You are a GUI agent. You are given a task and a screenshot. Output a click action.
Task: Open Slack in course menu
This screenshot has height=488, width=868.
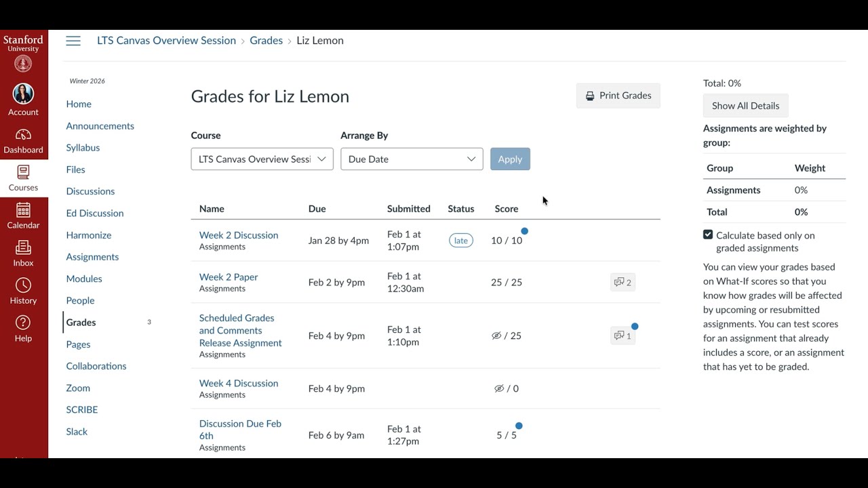pyautogui.click(x=77, y=431)
